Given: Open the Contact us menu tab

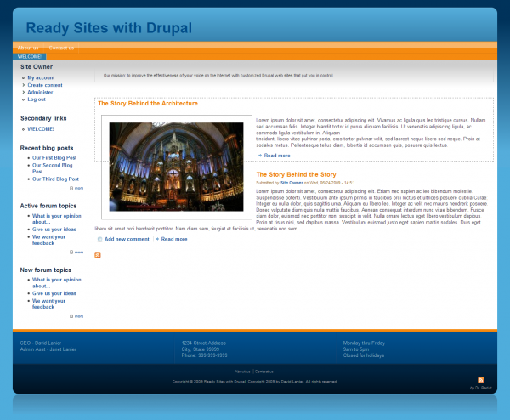Looking at the screenshot, I should coord(61,48).
